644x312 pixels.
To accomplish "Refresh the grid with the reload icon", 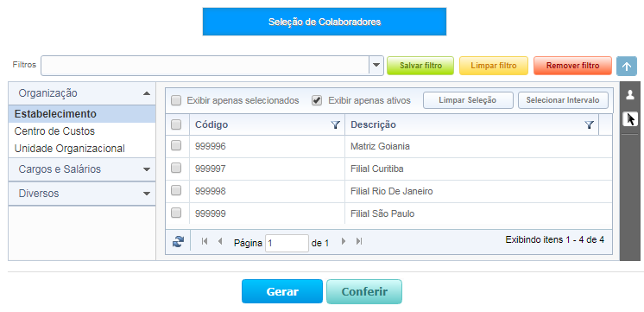I will pyautogui.click(x=178, y=242).
